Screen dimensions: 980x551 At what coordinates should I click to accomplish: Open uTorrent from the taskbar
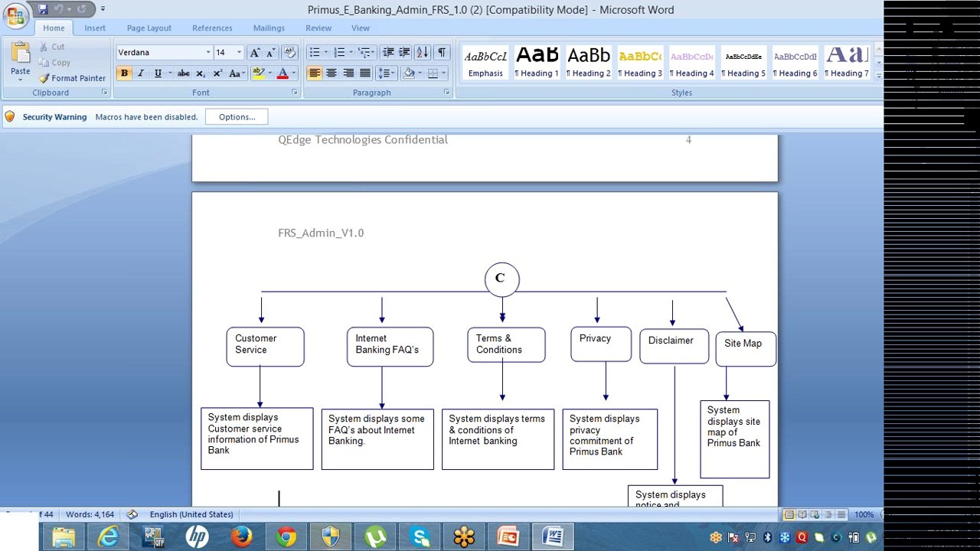point(375,536)
